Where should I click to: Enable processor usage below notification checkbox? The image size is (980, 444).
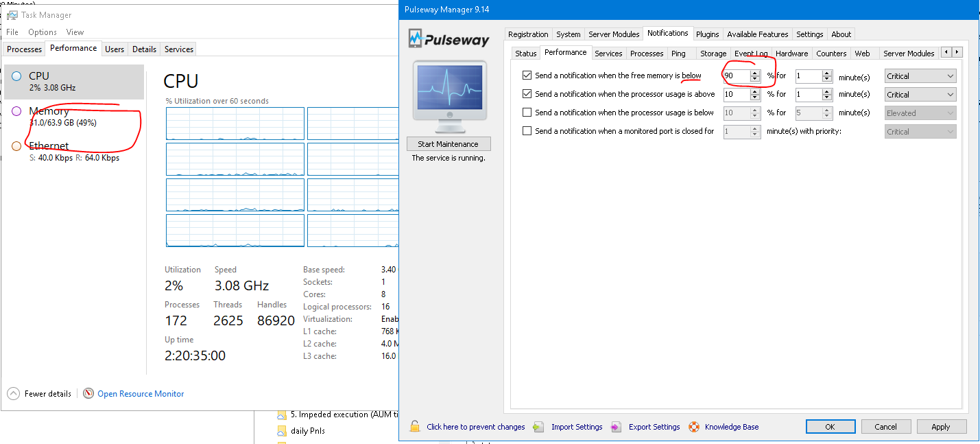(527, 113)
